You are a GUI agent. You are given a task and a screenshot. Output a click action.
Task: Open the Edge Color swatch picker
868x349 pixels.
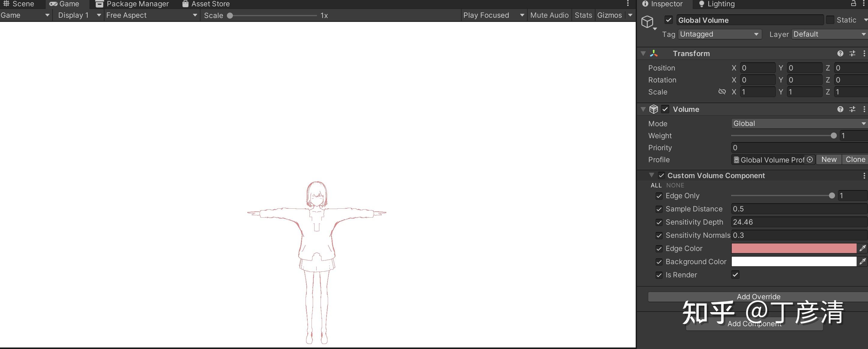(x=794, y=248)
